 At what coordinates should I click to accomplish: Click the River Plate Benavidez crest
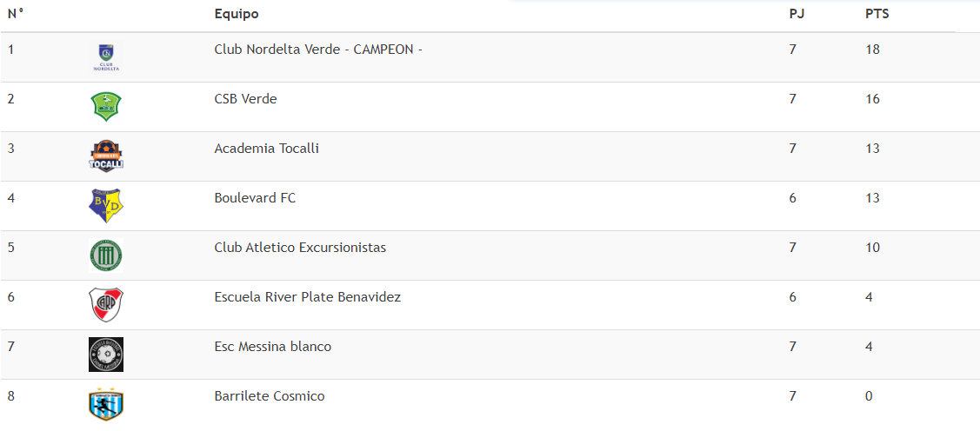105,305
